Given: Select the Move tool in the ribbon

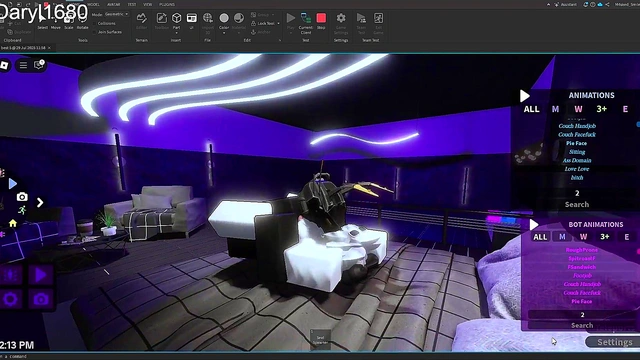Looking at the screenshot, I should (x=56, y=22).
